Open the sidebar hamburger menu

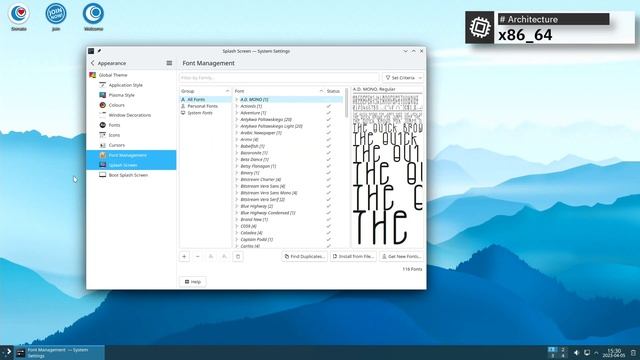click(x=169, y=63)
